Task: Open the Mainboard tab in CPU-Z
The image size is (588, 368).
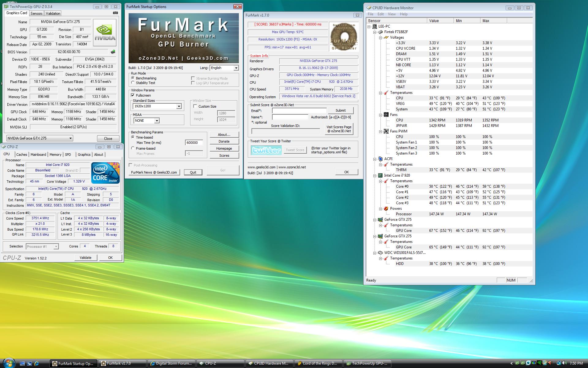Action: (38, 155)
